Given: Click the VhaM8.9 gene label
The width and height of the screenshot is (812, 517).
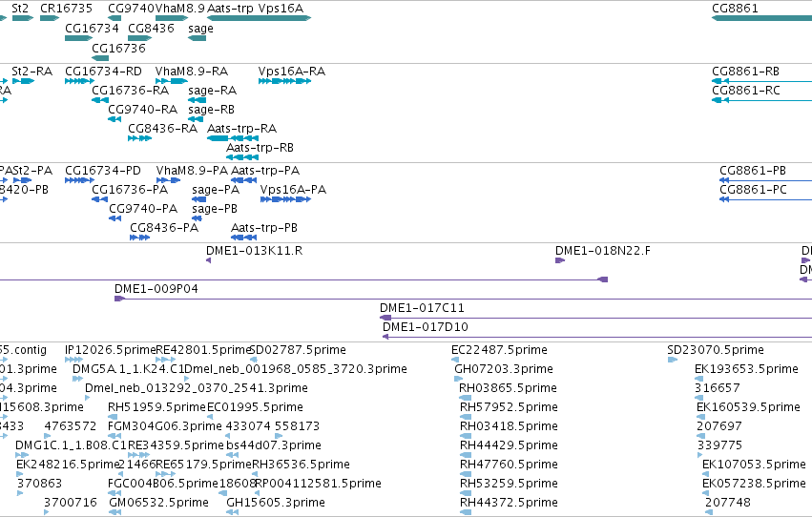Looking at the screenshot, I should click(x=179, y=9).
